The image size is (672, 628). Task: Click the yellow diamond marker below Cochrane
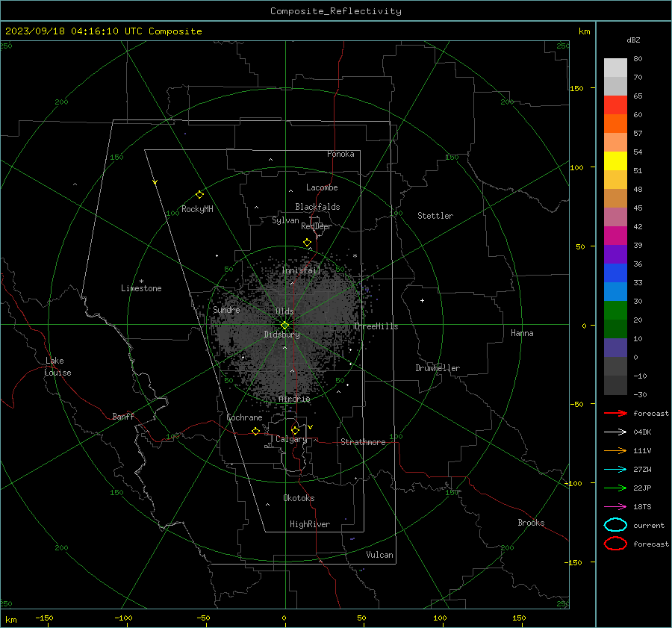255,431
